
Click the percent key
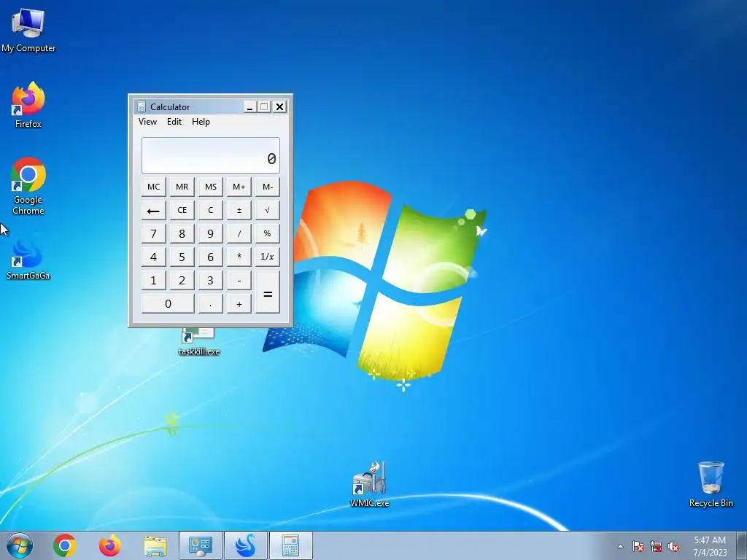pyautogui.click(x=267, y=233)
